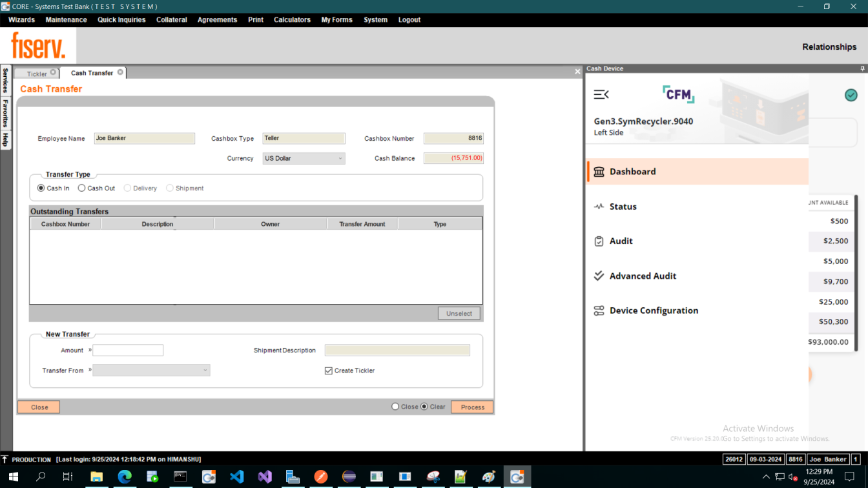Open the Device Configuration toggle icon
868x488 pixels.
tap(599, 310)
